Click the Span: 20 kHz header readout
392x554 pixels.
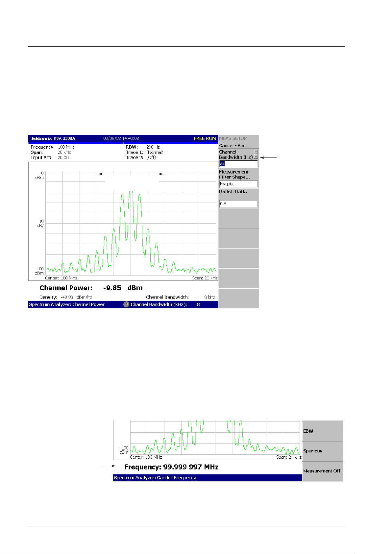(x=51, y=152)
